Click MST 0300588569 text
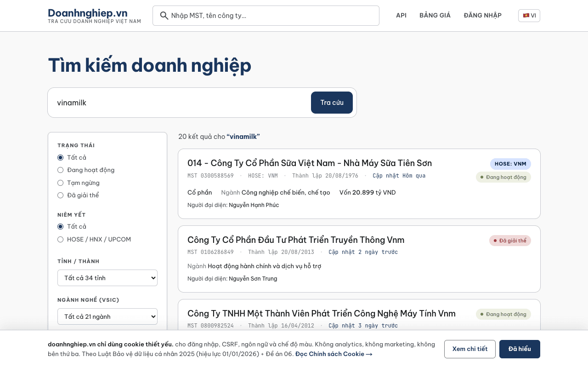The image size is (588, 368). (x=210, y=176)
